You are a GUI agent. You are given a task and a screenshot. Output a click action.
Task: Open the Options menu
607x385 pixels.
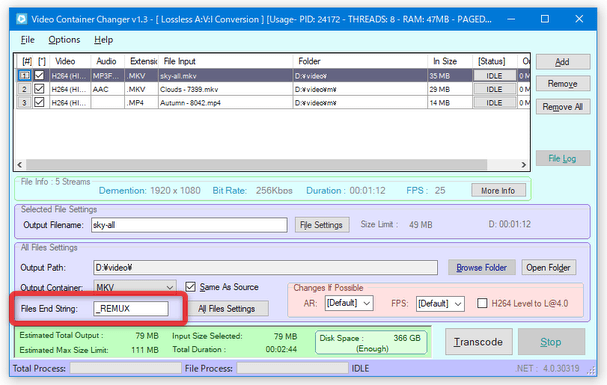[x=64, y=40]
